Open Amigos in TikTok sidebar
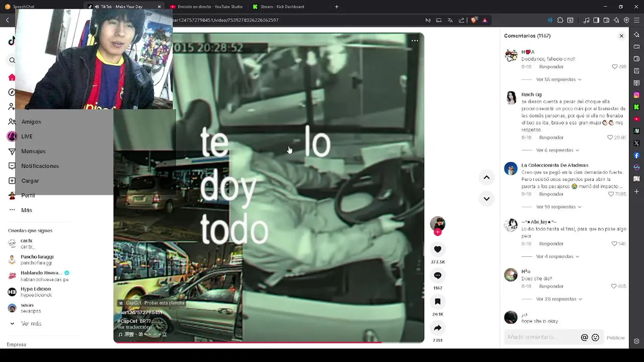Image resolution: width=644 pixels, height=362 pixels. point(31,122)
